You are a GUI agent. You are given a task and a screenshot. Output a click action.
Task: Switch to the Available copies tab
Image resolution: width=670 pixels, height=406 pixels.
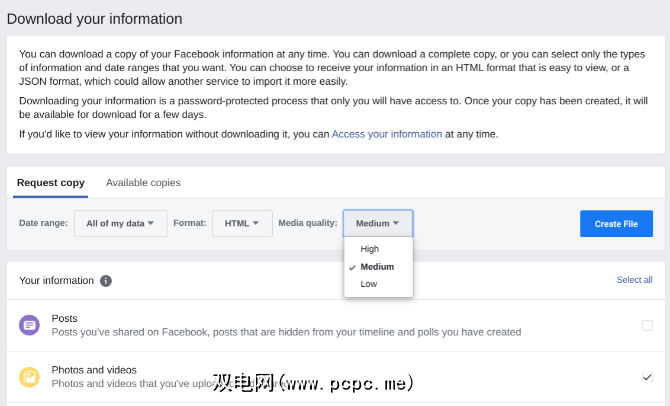click(143, 182)
